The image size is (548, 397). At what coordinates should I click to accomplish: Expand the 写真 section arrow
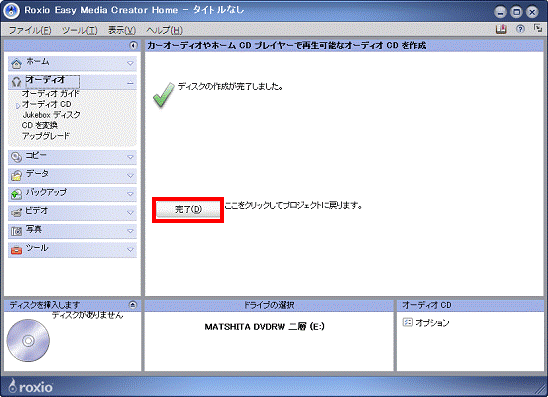click(130, 231)
